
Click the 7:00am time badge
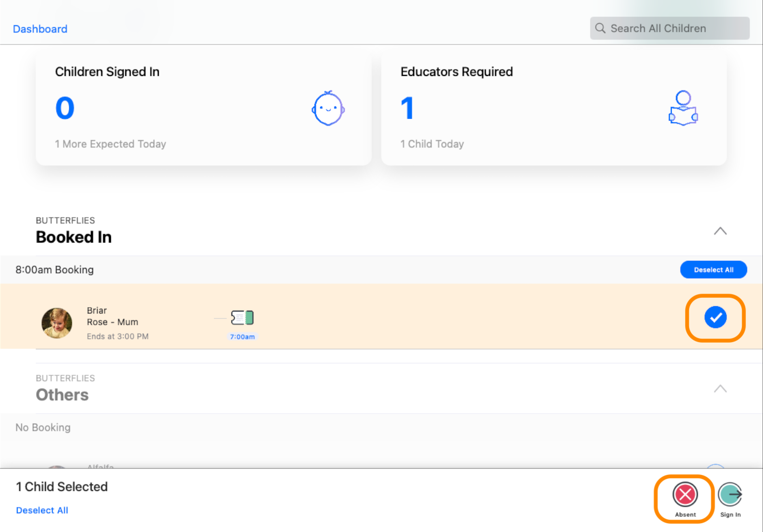242,337
